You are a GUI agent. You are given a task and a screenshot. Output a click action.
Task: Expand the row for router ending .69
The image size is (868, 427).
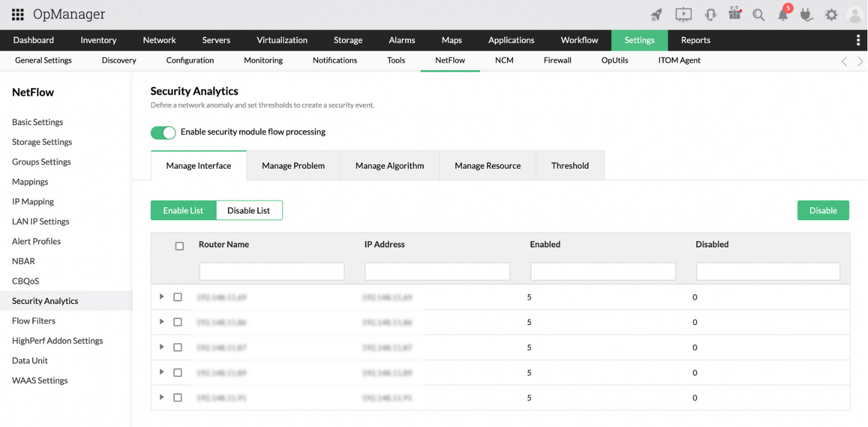tap(162, 296)
